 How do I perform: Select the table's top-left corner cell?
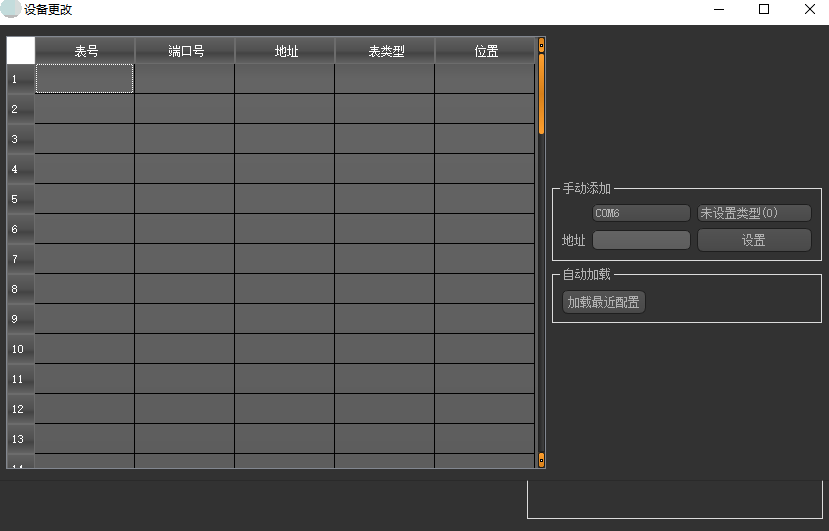pyautogui.click(x=21, y=50)
